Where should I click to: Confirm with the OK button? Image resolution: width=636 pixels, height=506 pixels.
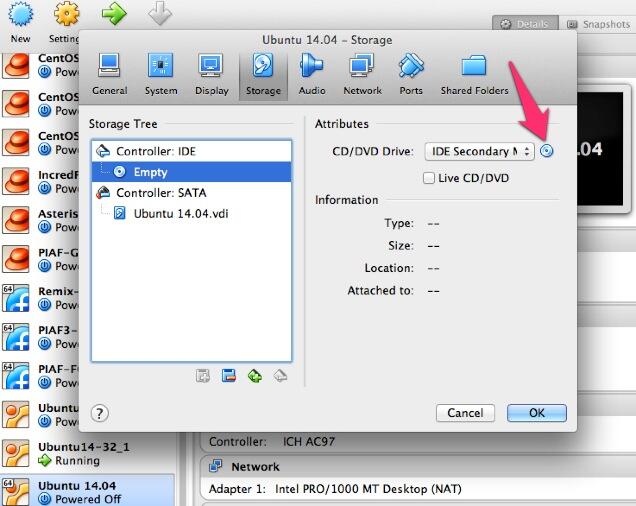[537, 413]
